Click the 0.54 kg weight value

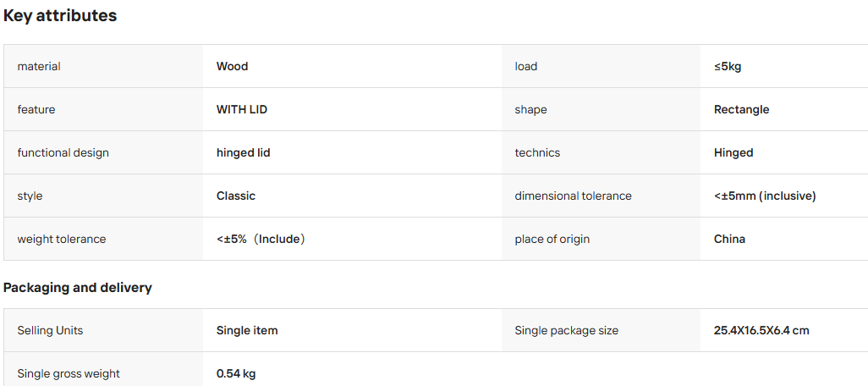[x=236, y=374]
